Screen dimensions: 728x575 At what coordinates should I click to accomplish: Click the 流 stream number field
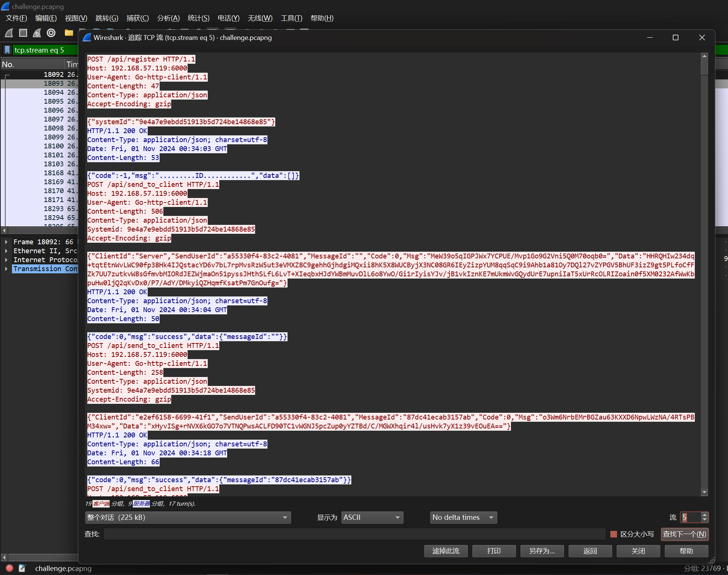pos(691,518)
